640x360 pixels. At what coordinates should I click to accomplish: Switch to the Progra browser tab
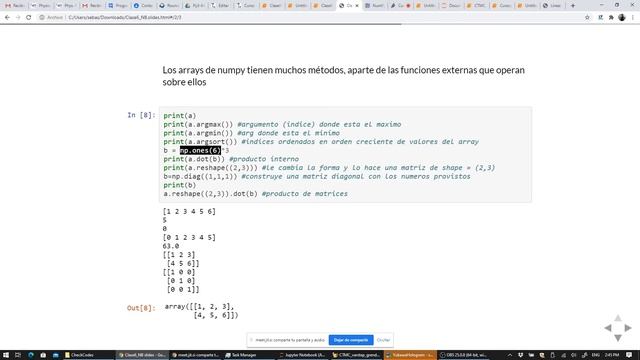pyautogui.click(x=117, y=6)
